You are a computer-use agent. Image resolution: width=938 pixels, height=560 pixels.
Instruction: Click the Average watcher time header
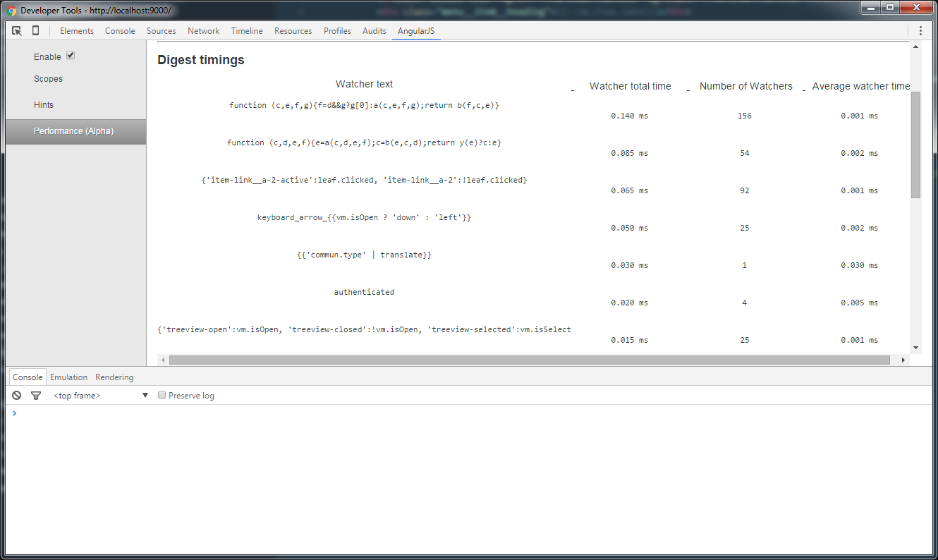861,86
